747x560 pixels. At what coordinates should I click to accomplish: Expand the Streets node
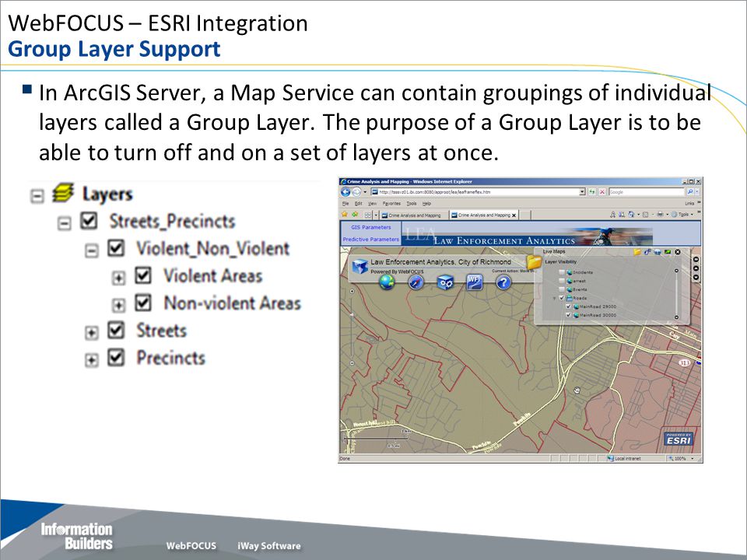[91, 333]
